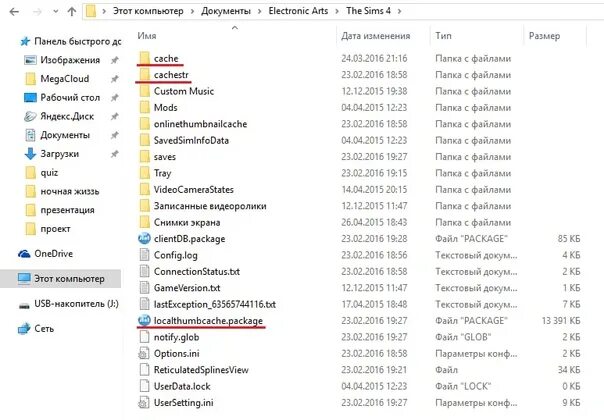Select localthumbcache.package file icon
The image size is (604, 420).
click(144, 320)
